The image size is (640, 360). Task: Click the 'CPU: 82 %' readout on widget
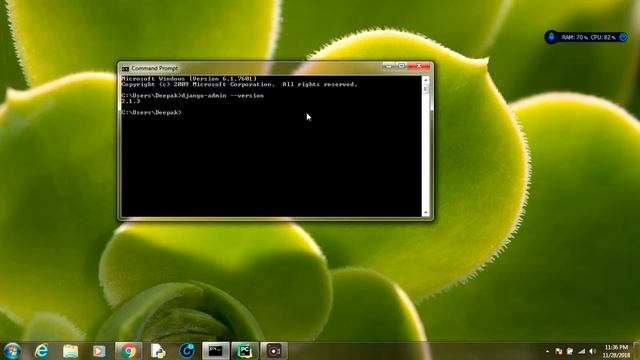(x=603, y=37)
